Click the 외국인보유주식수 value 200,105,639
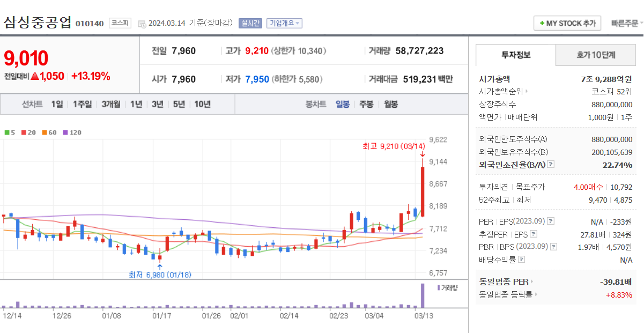644x333 pixels. point(612,152)
